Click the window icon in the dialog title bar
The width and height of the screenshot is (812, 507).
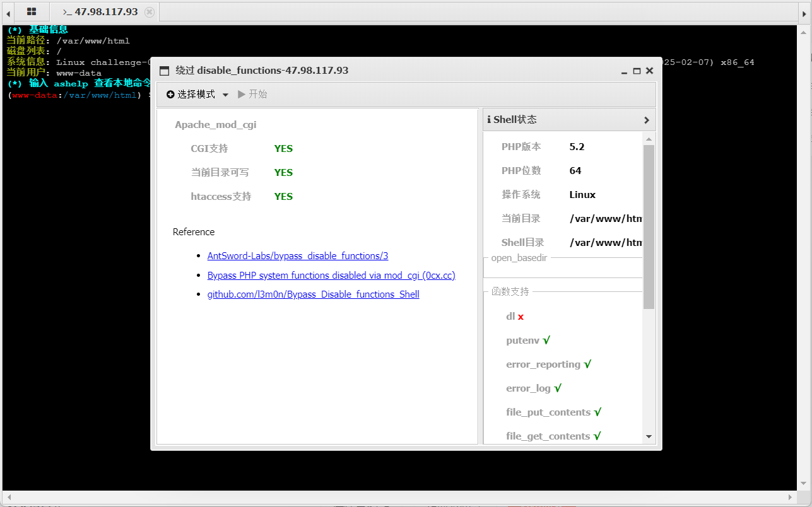point(165,71)
